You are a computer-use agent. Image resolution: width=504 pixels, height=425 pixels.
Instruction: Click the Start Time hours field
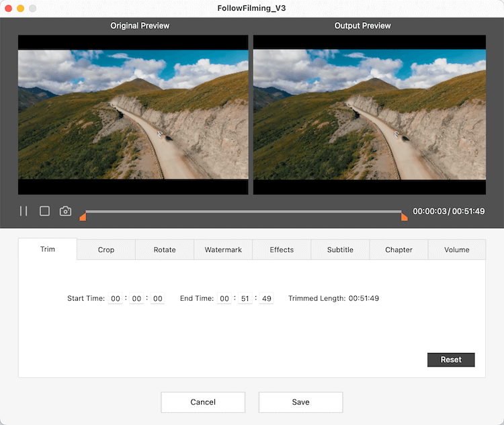116,299
